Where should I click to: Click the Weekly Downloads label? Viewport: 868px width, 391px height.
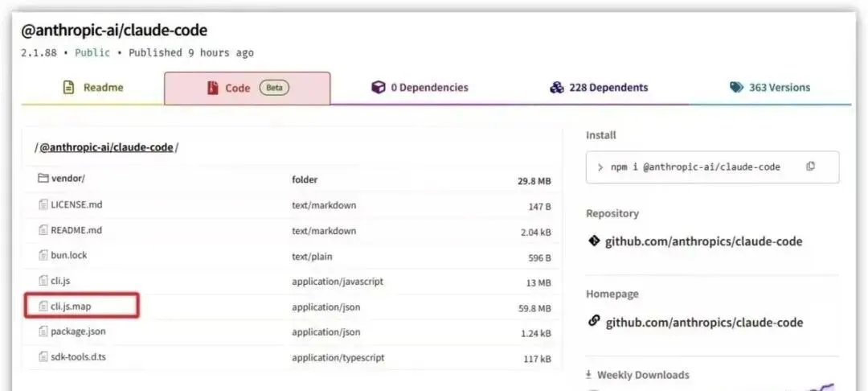[x=643, y=375]
